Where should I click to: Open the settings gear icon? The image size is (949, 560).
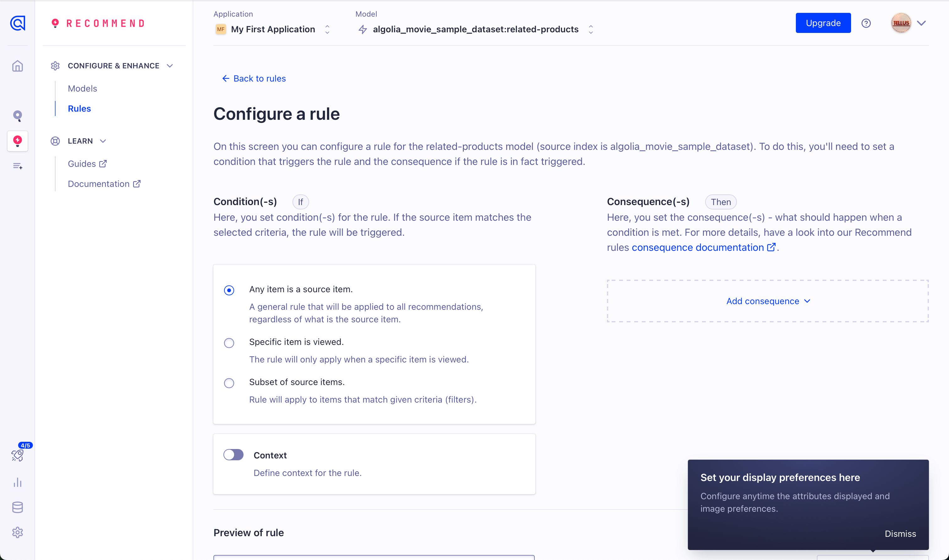(17, 532)
